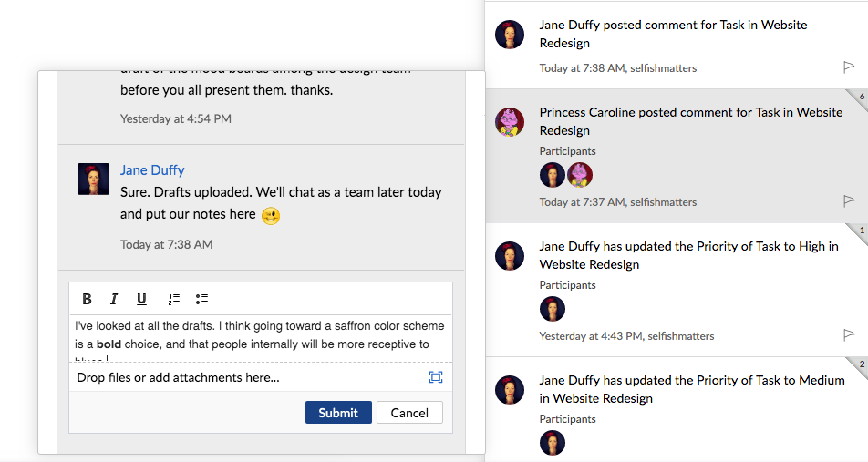This screenshot has width=868, height=462.
Task: Open Princess Caroline participant avatar
Action: [x=580, y=175]
